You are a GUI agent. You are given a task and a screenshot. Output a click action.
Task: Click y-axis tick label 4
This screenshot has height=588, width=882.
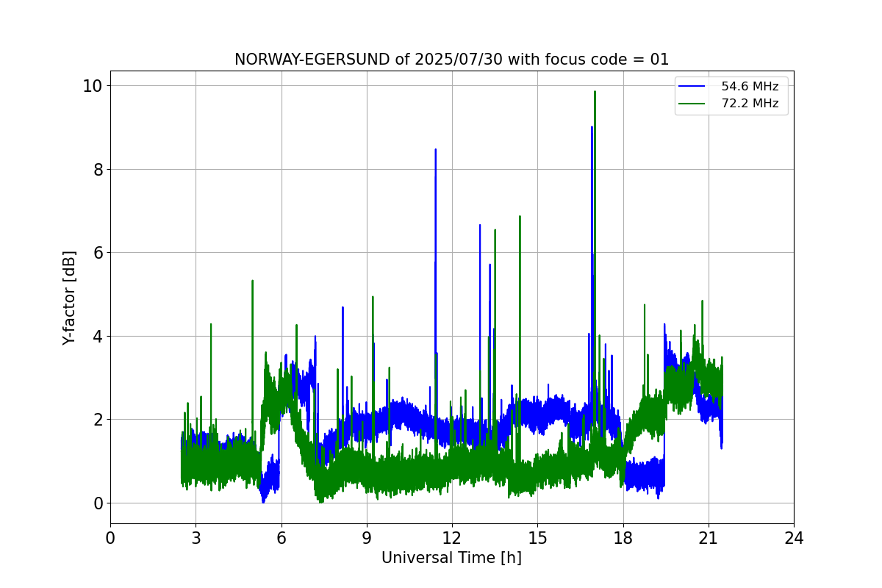(98, 337)
